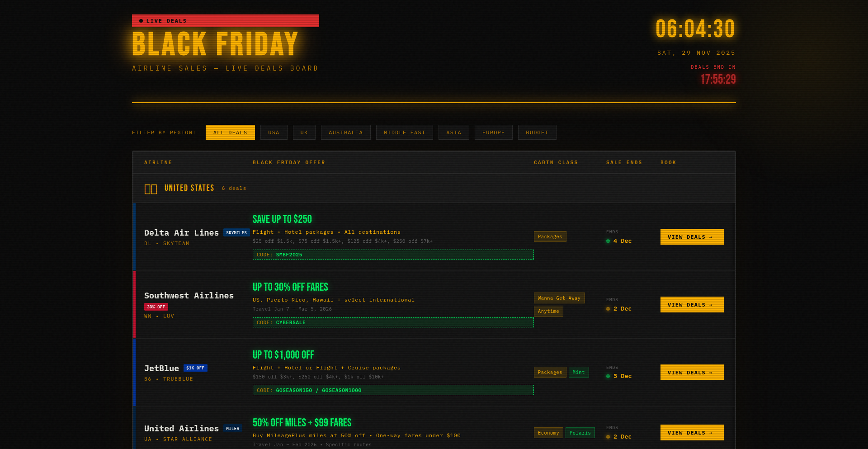Click the Delta Air Lines name
The image size is (868, 449).
point(181,233)
